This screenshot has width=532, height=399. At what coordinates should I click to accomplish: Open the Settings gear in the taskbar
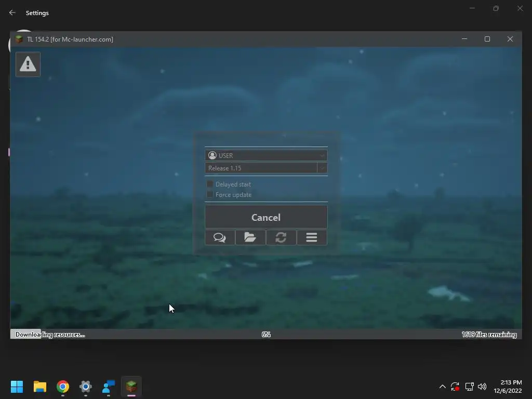pyautogui.click(x=86, y=387)
